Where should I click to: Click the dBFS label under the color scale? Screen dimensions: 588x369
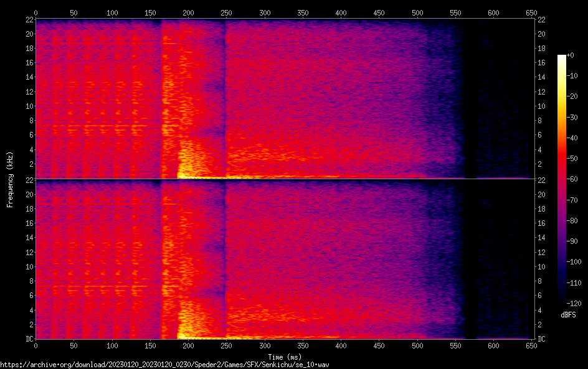pos(568,315)
